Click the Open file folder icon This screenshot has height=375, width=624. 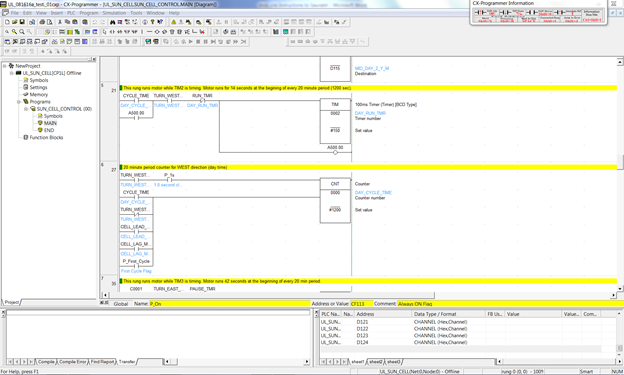[15, 22]
